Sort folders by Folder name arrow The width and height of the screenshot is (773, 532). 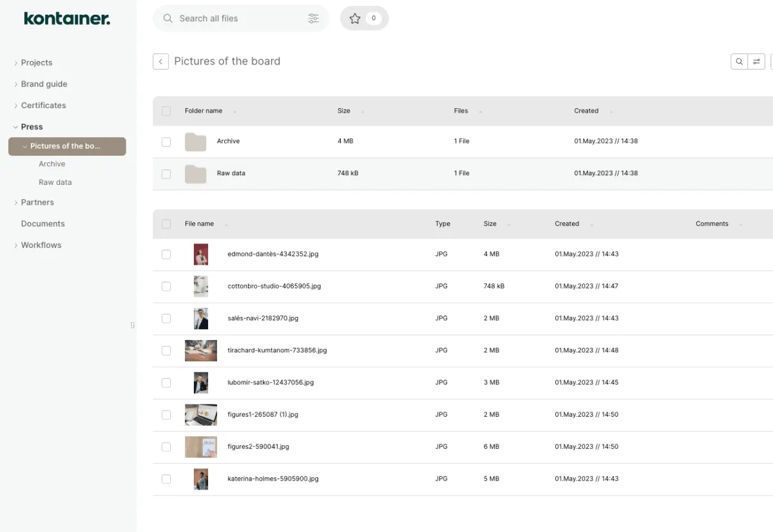click(x=235, y=111)
